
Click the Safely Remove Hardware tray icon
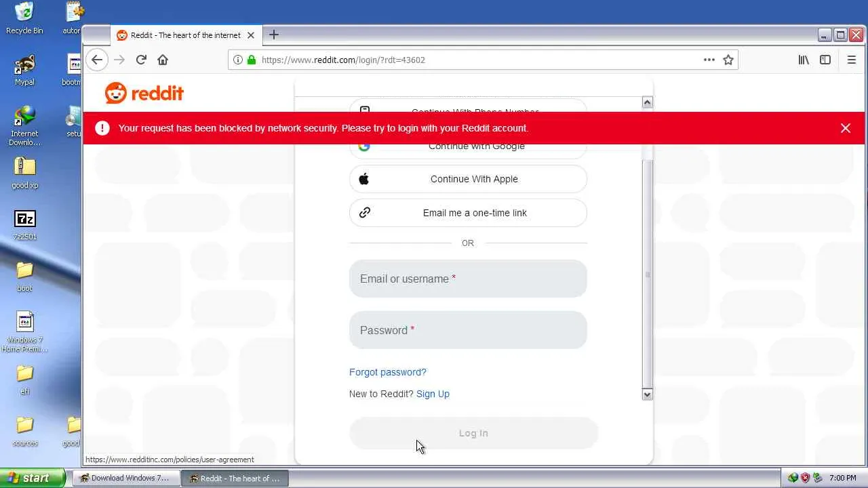pyautogui.click(x=818, y=478)
